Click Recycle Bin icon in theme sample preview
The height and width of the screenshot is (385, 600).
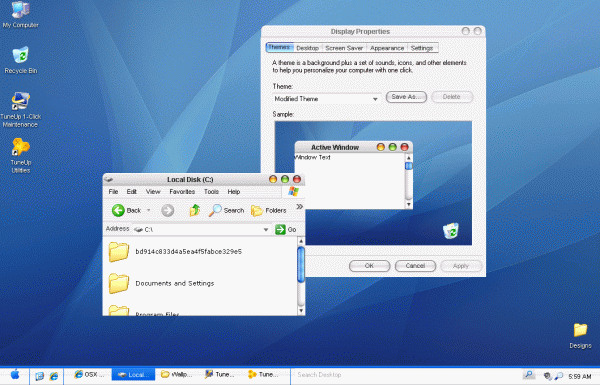451,231
